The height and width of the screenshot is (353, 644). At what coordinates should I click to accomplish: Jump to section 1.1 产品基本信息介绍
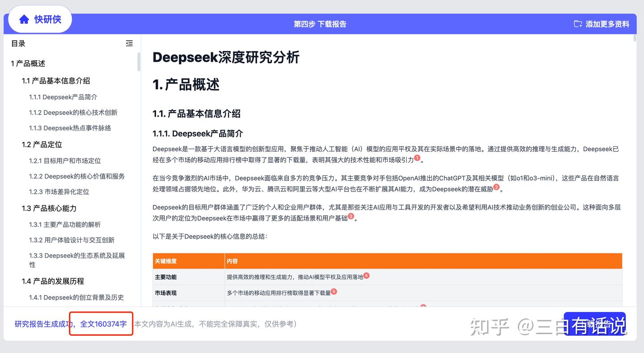point(56,81)
